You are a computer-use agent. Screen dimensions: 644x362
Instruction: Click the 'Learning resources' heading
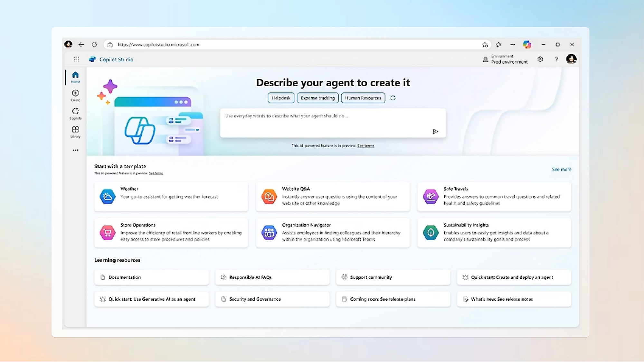117,260
